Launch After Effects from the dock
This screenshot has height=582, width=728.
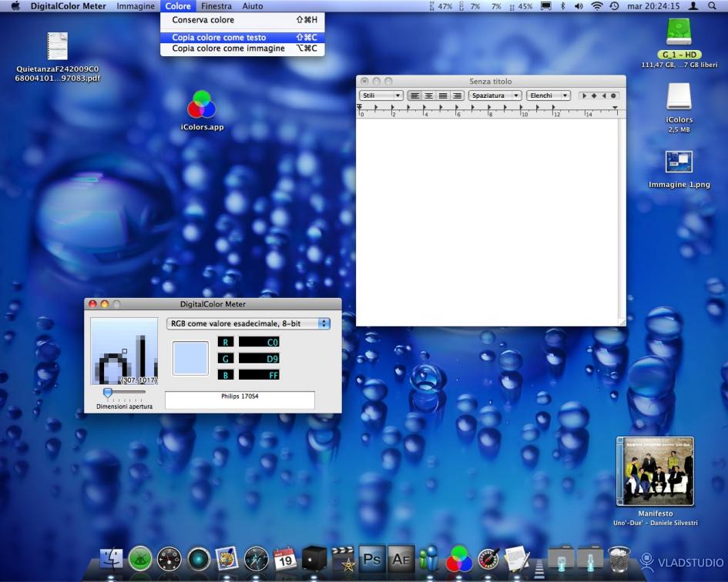[x=401, y=558]
